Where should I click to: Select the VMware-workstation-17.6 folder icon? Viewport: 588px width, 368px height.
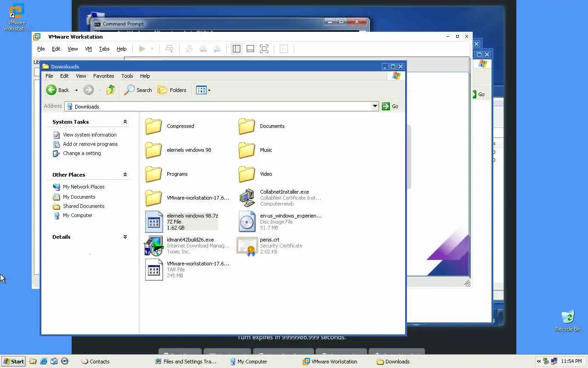[153, 198]
